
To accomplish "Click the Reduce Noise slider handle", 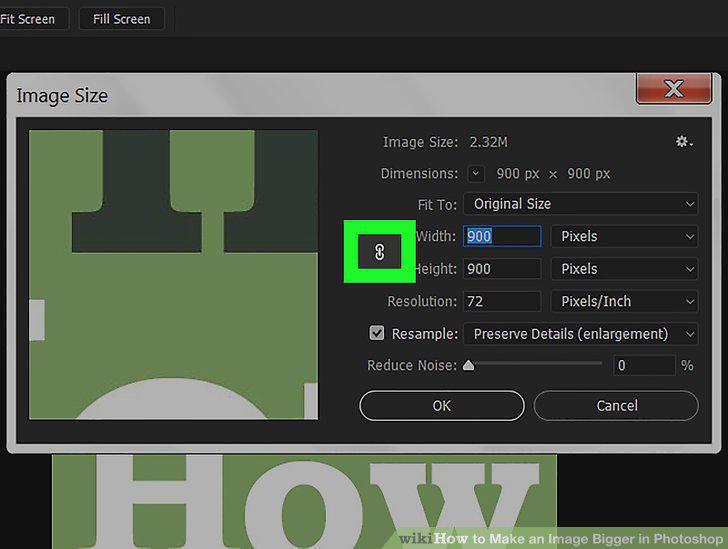I will (x=468, y=366).
